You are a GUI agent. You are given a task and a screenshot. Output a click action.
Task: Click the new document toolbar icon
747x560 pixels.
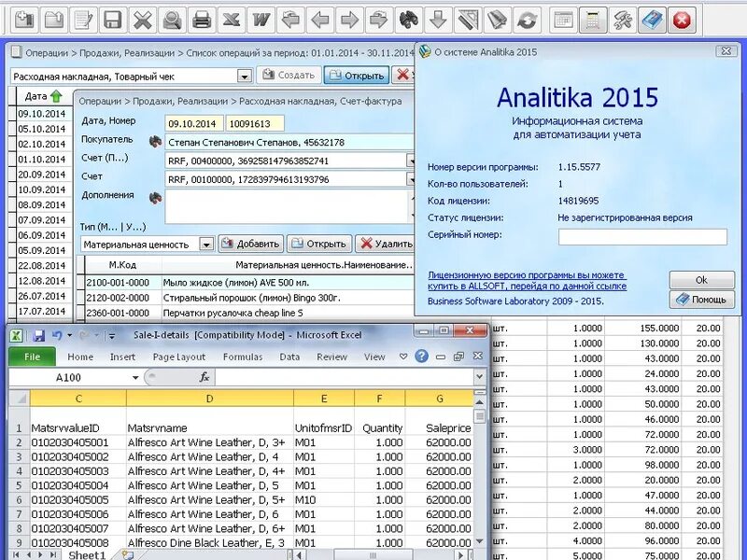[24, 20]
